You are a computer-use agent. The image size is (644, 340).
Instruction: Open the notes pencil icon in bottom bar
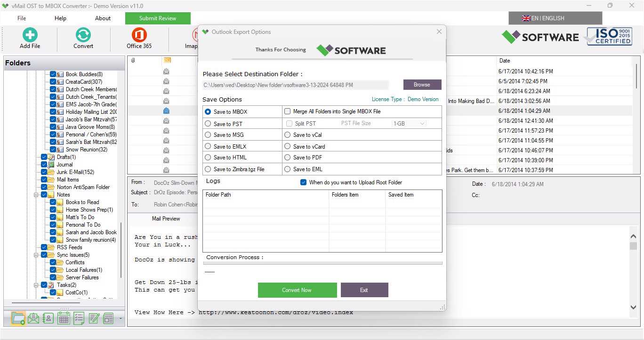94,318
